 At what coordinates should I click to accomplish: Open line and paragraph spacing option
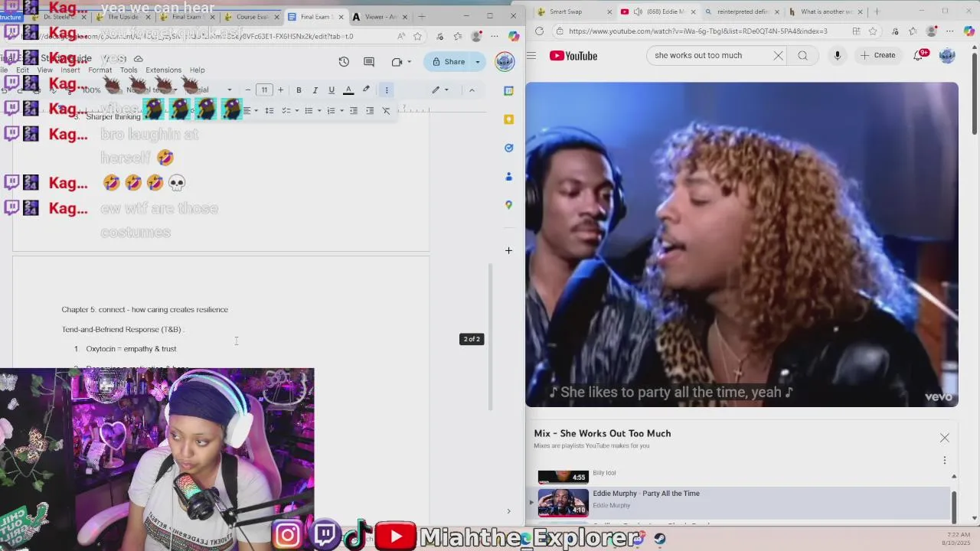(269, 111)
